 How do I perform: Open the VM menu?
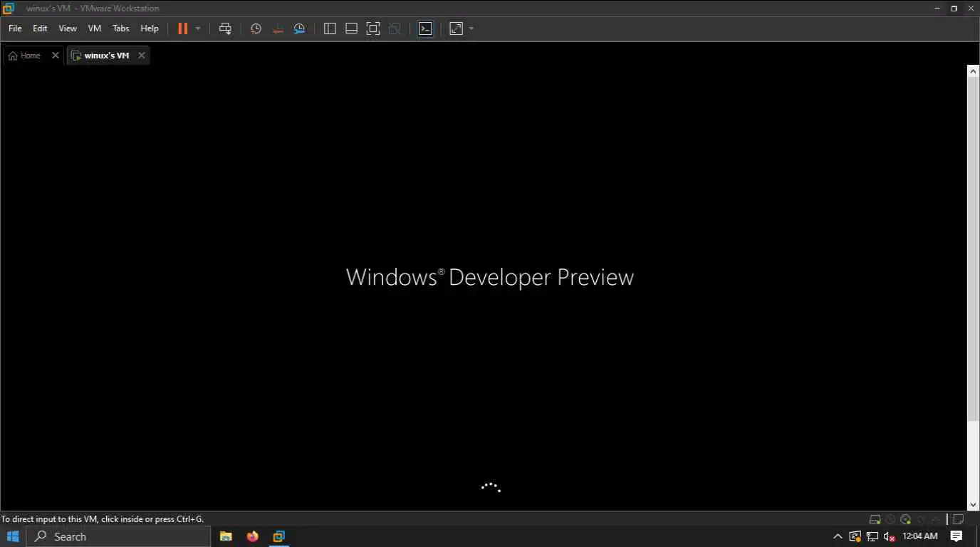[95, 28]
